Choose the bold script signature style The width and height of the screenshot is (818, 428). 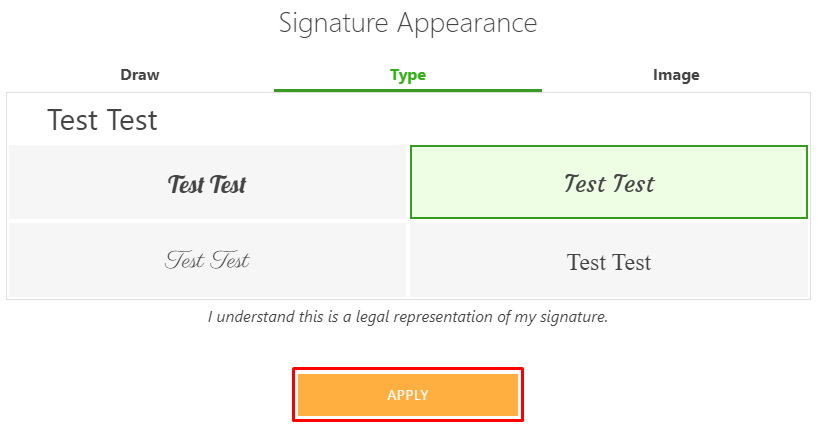pyautogui.click(x=208, y=182)
